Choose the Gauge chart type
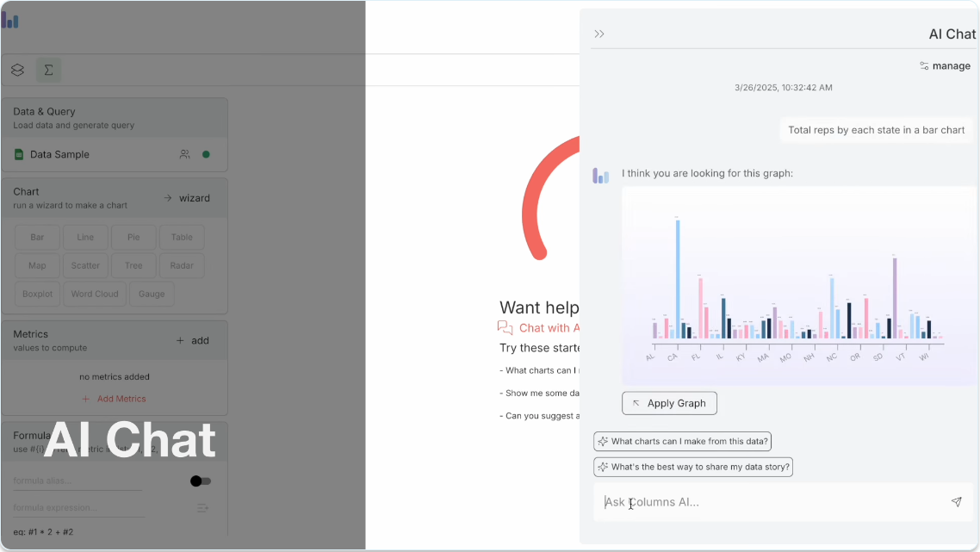980x552 pixels. coord(152,294)
